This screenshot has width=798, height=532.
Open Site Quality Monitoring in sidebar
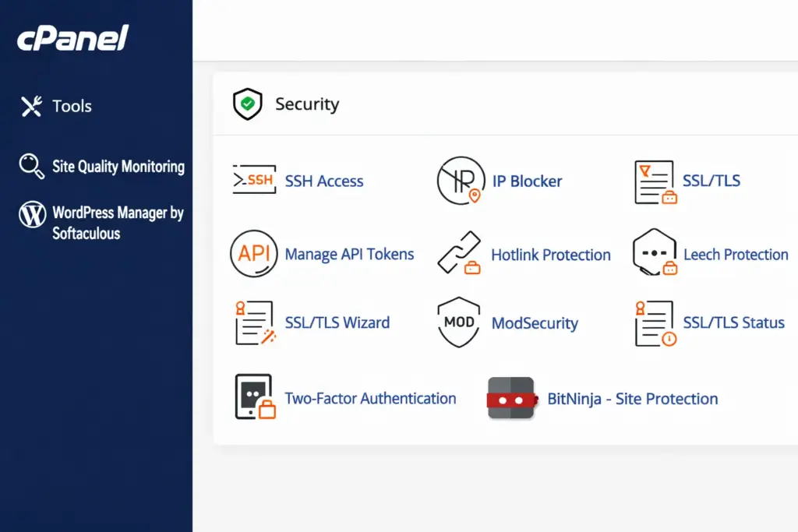tap(118, 167)
